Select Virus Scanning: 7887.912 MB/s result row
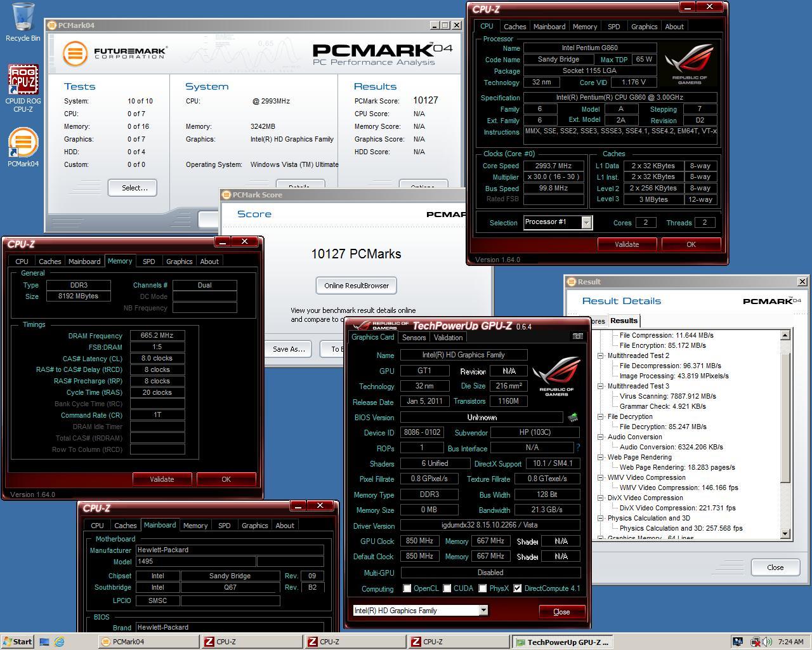This screenshot has height=650, width=812. click(667, 396)
